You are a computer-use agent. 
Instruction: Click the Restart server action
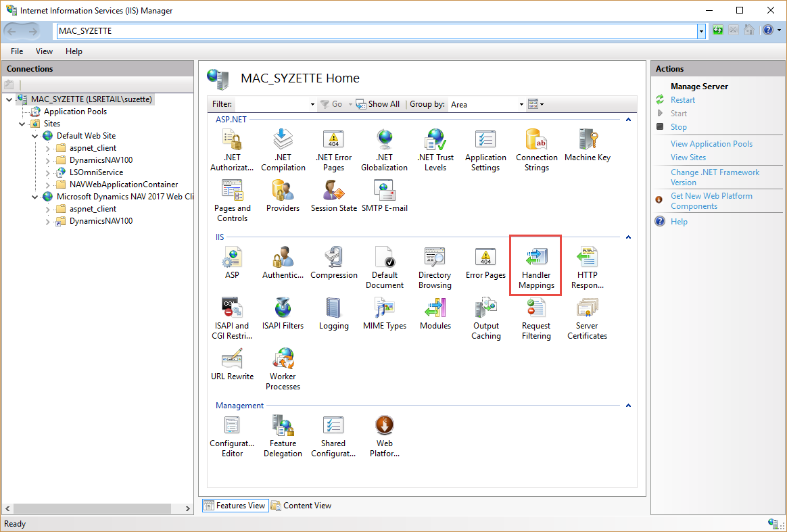click(682, 100)
